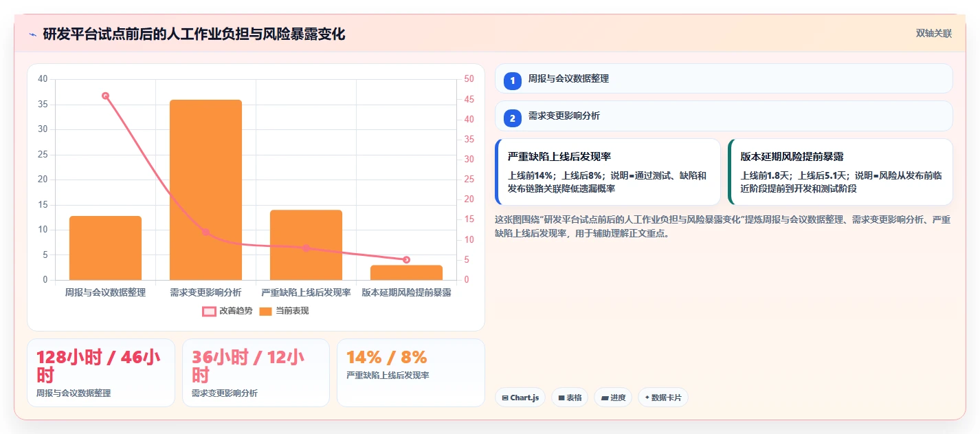Select the 周报与会议数据整理 orange bar

pos(105,248)
